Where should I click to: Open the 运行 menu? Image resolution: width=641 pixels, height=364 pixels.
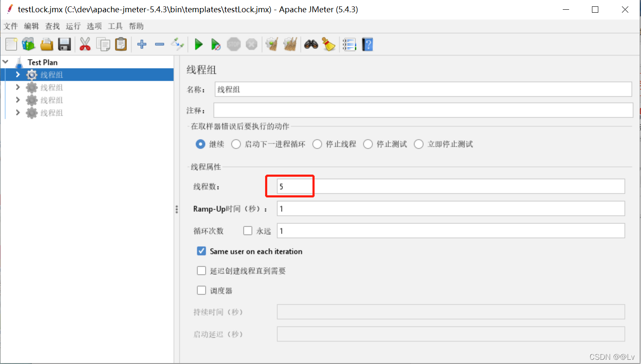click(x=73, y=26)
